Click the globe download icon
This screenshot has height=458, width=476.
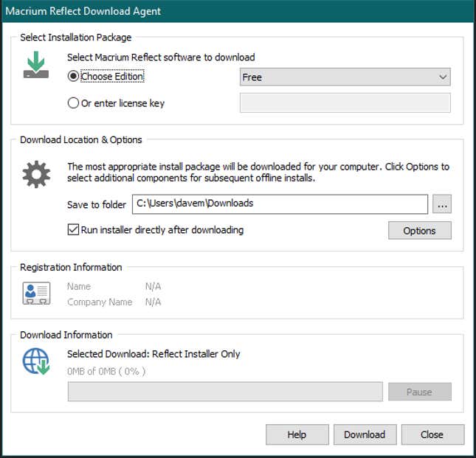[x=36, y=361]
